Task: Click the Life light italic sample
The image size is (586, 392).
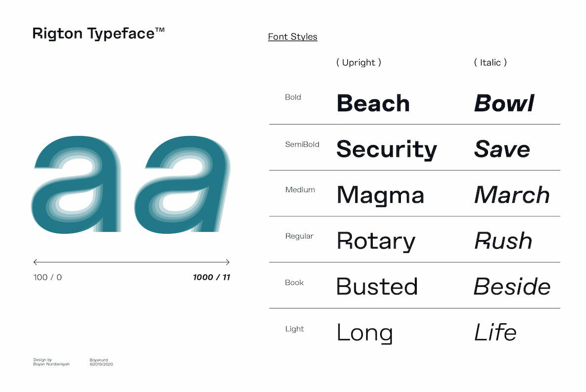Action: coord(495,332)
